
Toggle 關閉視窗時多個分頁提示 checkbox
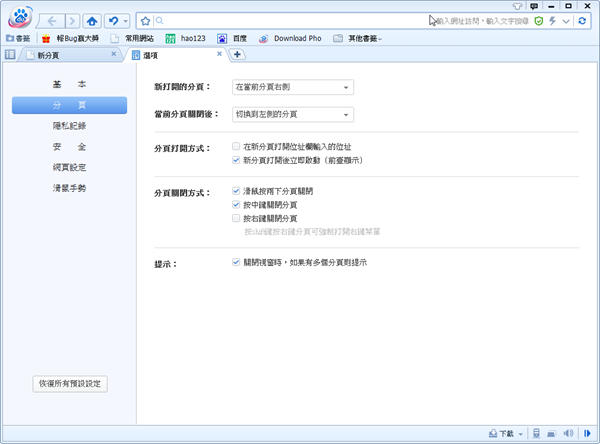tap(235, 262)
